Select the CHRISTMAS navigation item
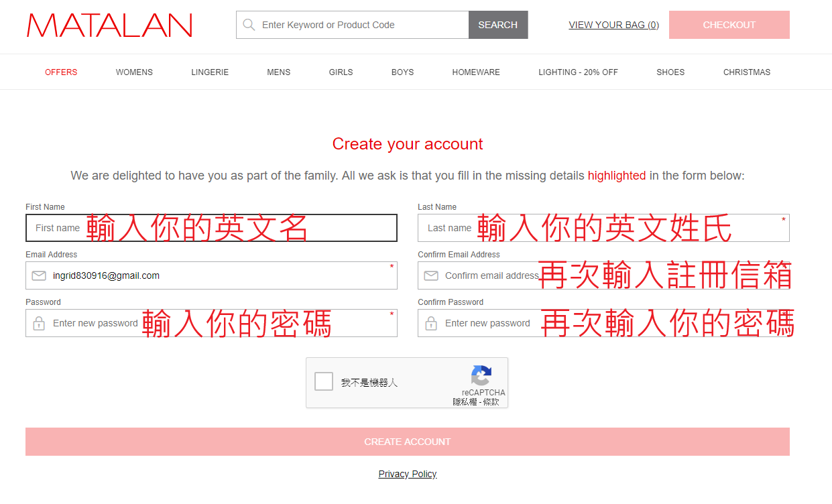 (x=747, y=72)
